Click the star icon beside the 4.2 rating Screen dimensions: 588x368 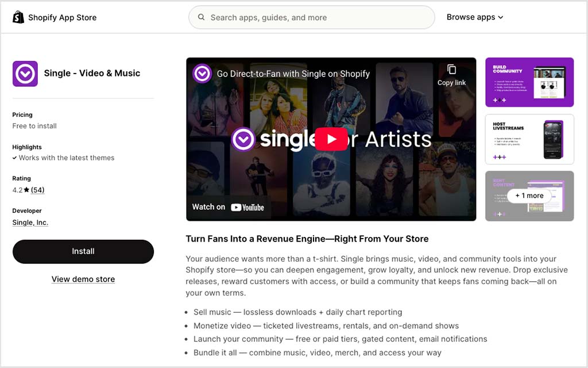pos(28,189)
